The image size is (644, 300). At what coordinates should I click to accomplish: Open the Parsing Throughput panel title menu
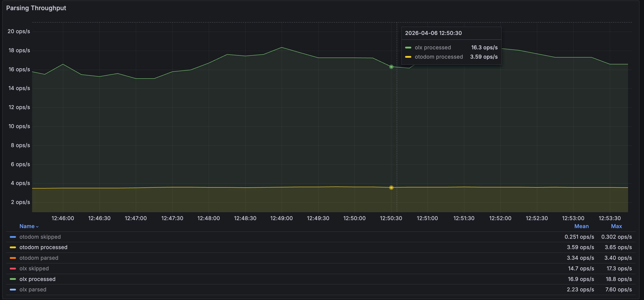pos(36,8)
